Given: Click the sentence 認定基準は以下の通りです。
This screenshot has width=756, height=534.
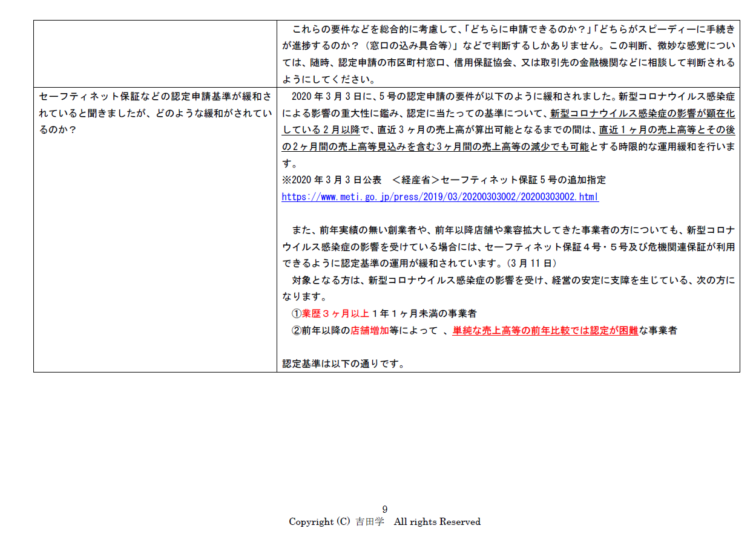Looking at the screenshot, I should [x=343, y=364].
